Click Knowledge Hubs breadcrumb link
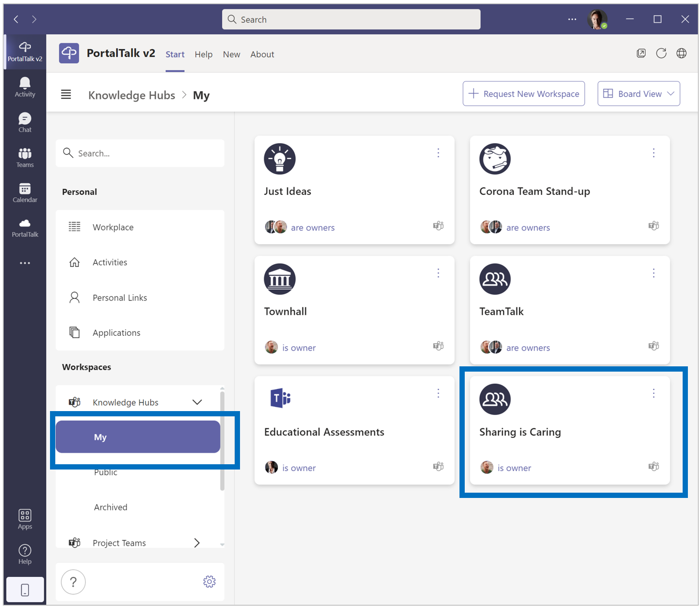The height and width of the screenshot is (609, 700). [132, 95]
